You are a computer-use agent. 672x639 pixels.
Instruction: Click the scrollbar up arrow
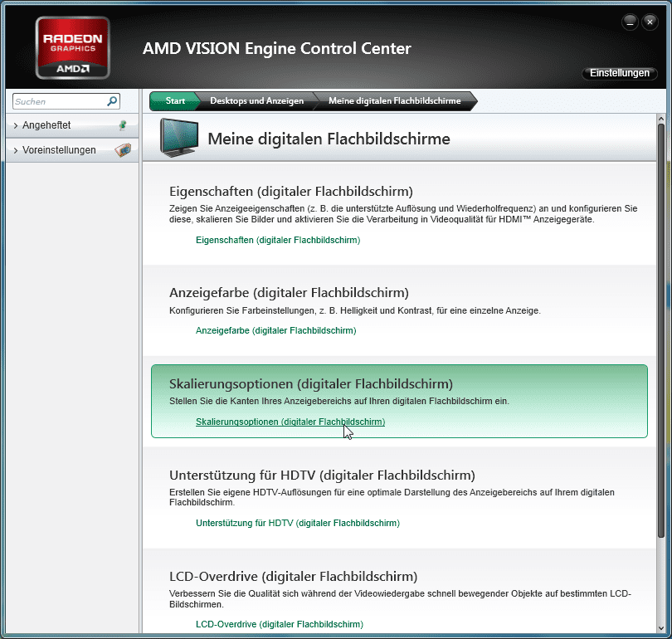point(661,119)
